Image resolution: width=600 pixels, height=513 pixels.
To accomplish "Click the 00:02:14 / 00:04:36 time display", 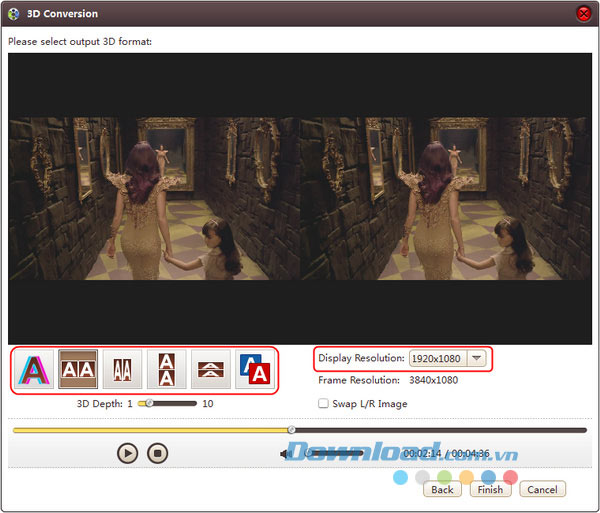I will click(x=446, y=454).
